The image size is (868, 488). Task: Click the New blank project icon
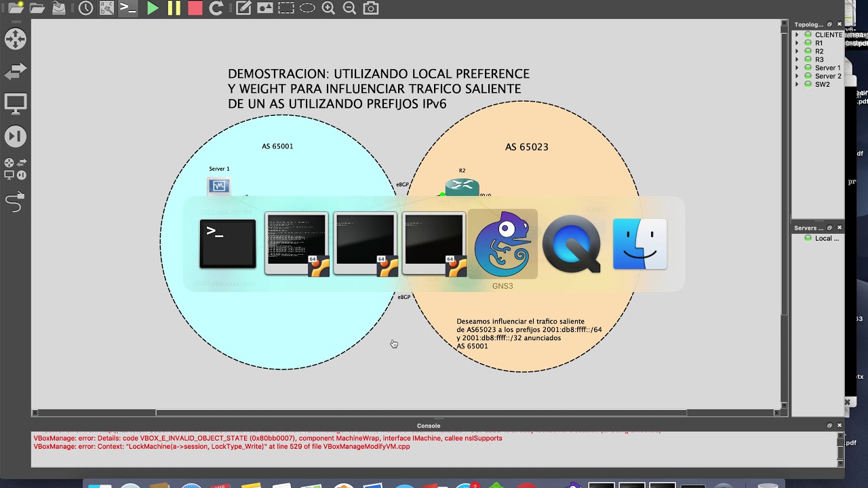click(16, 8)
